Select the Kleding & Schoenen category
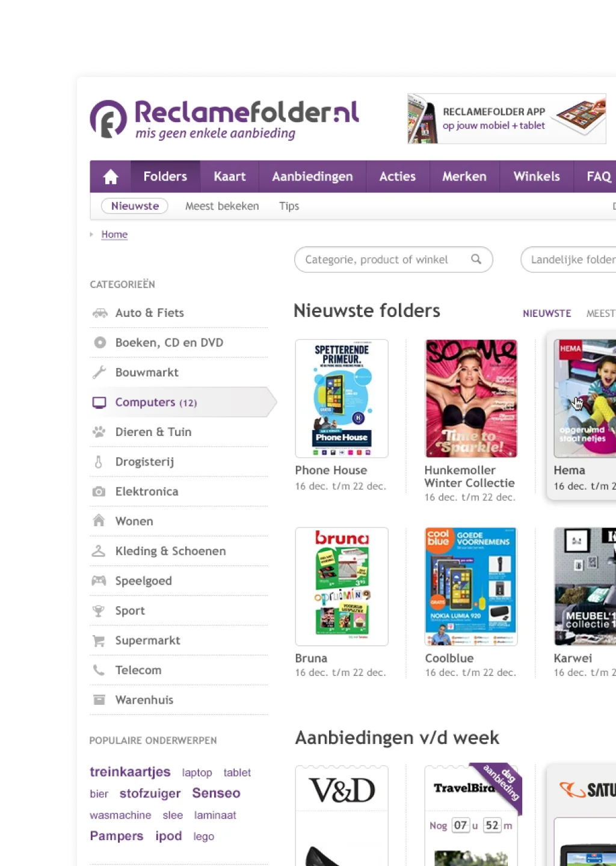 point(179,551)
